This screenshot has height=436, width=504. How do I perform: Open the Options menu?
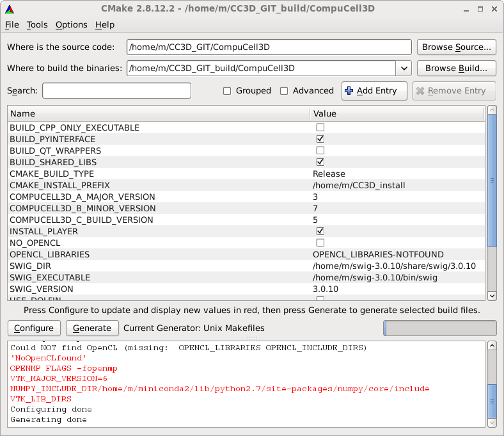71,24
